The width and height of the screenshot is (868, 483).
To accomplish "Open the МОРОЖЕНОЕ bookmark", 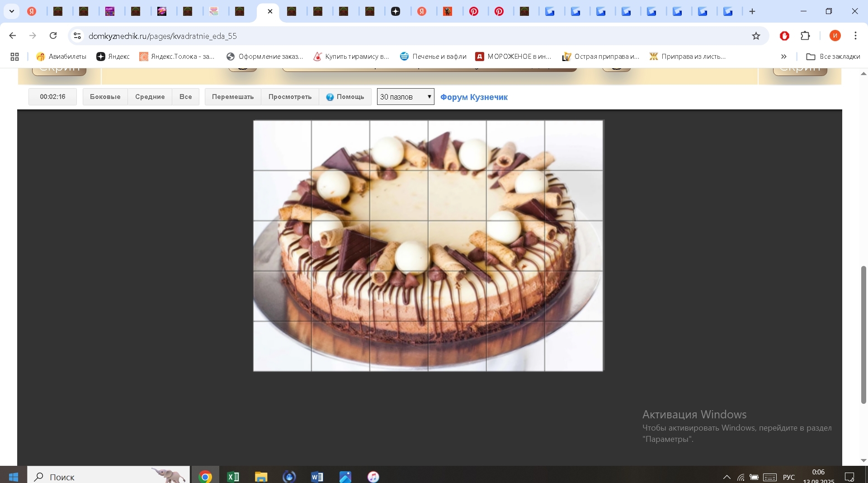I will click(514, 57).
